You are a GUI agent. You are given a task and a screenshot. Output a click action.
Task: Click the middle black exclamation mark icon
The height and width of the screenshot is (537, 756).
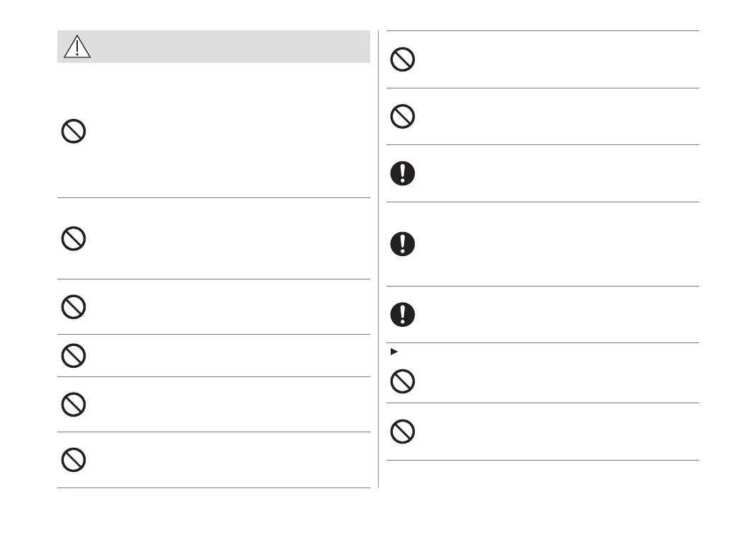pos(402,244)
